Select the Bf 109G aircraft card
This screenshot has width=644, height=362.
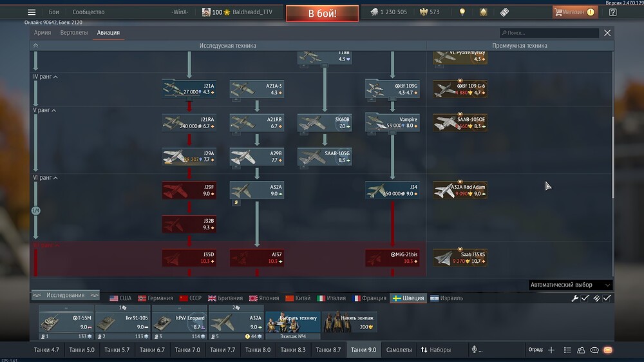point(393,89)
